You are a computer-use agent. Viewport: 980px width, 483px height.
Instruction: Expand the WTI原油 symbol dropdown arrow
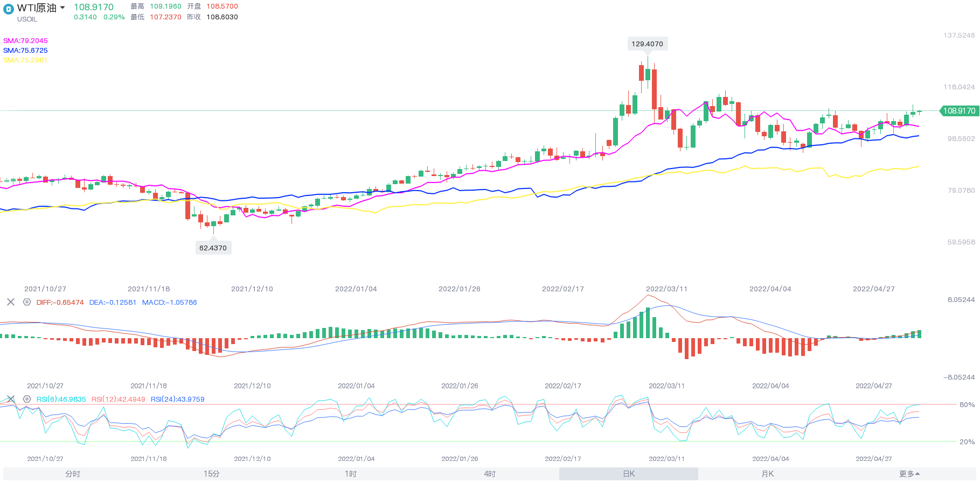point(62,8)
